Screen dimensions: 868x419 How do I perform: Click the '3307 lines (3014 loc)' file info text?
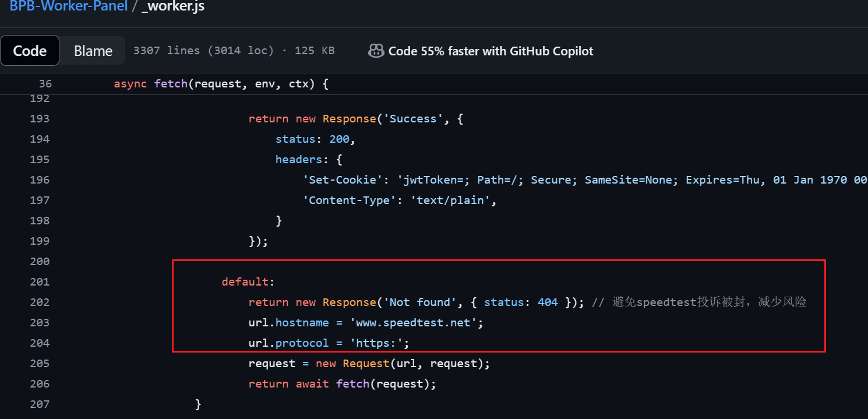click(203, 51)
